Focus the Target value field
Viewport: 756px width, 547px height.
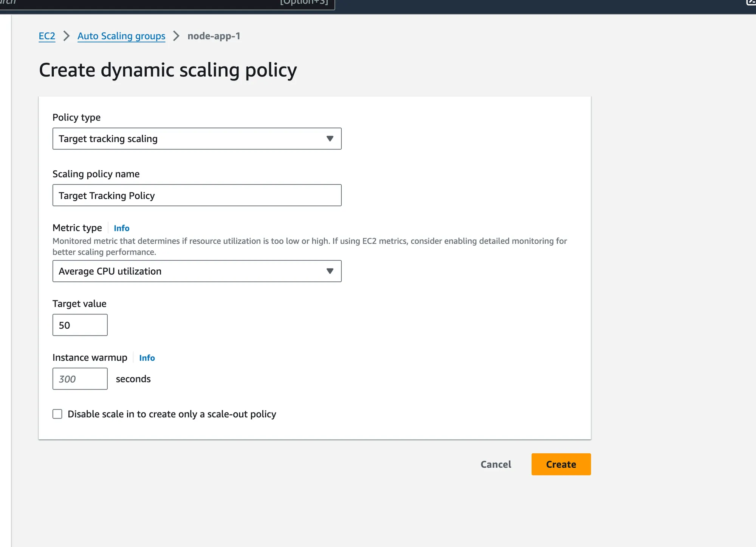(x=80, y=325)
